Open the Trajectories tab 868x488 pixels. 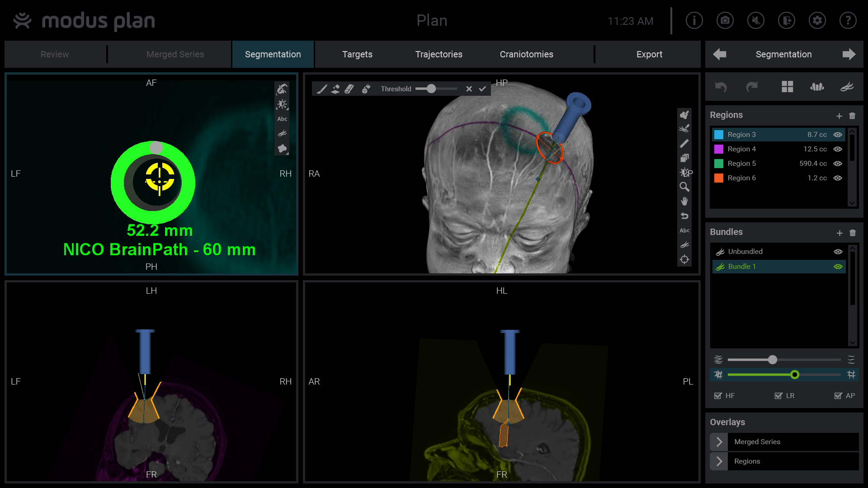click(x=439, y=54)
